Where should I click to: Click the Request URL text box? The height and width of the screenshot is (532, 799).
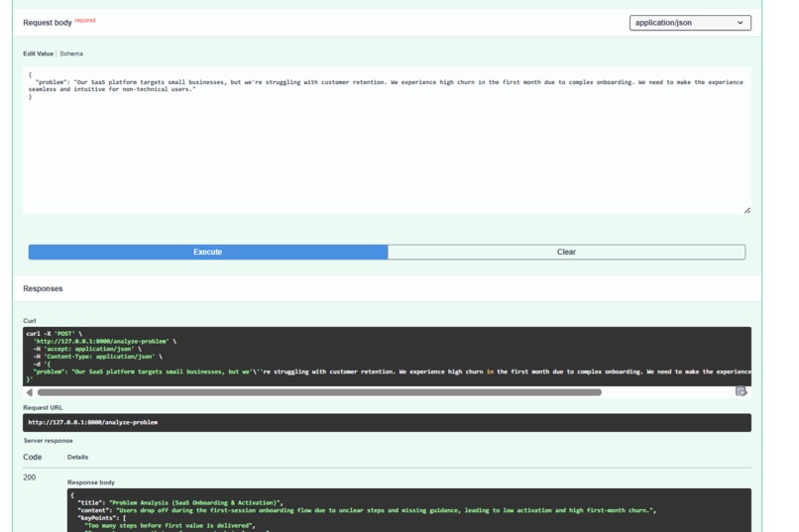click(x=387, y=423)
